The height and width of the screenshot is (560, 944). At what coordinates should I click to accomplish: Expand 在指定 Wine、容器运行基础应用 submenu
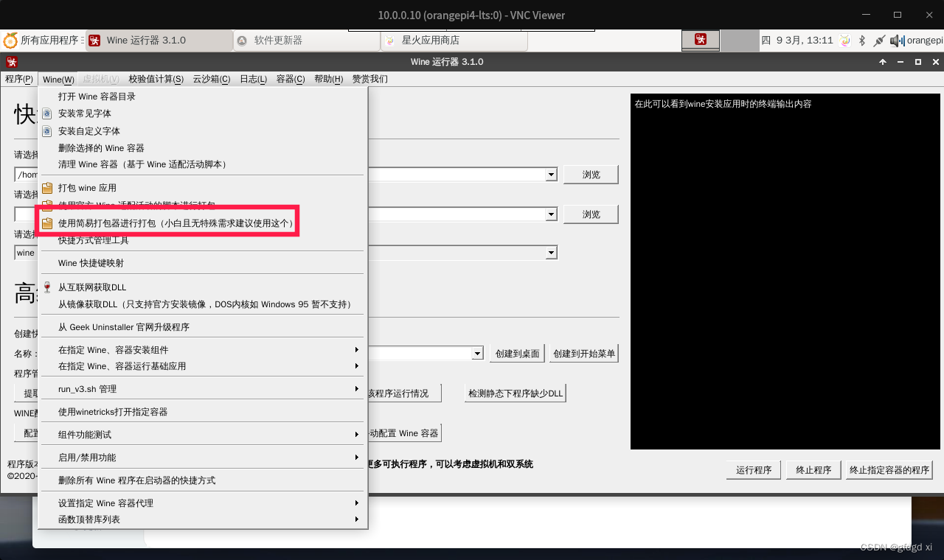[x=203, y=366]
